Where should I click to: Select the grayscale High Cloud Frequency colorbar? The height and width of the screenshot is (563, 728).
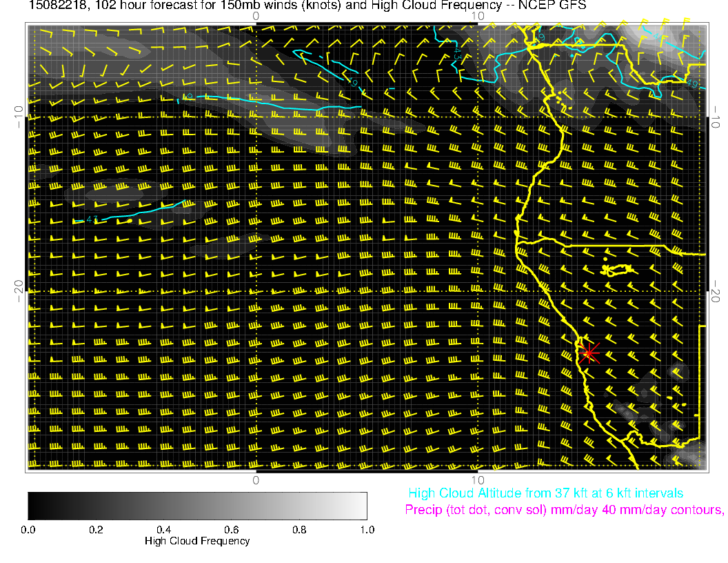197,506
